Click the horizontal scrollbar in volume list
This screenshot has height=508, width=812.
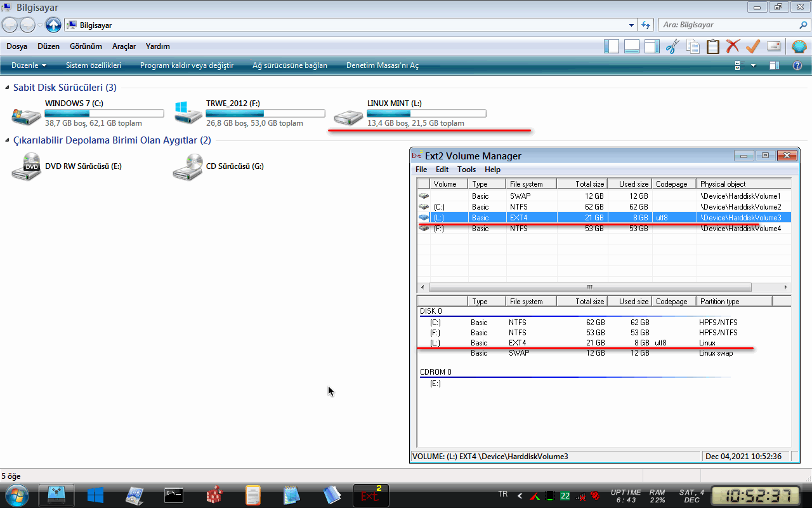tap(590, 287)
